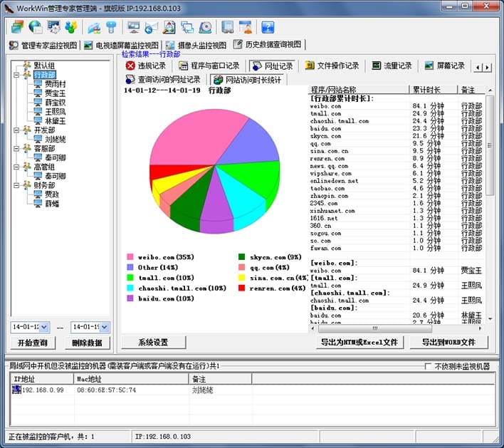504x448 pixels.
Task: Switch to 摄像头监控视图 view
Action: coord(196,45)
